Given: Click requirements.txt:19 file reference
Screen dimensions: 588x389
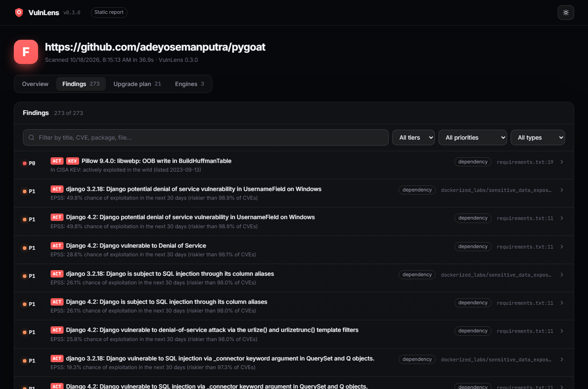Looking at the screenshot, I should pos(525,162).
